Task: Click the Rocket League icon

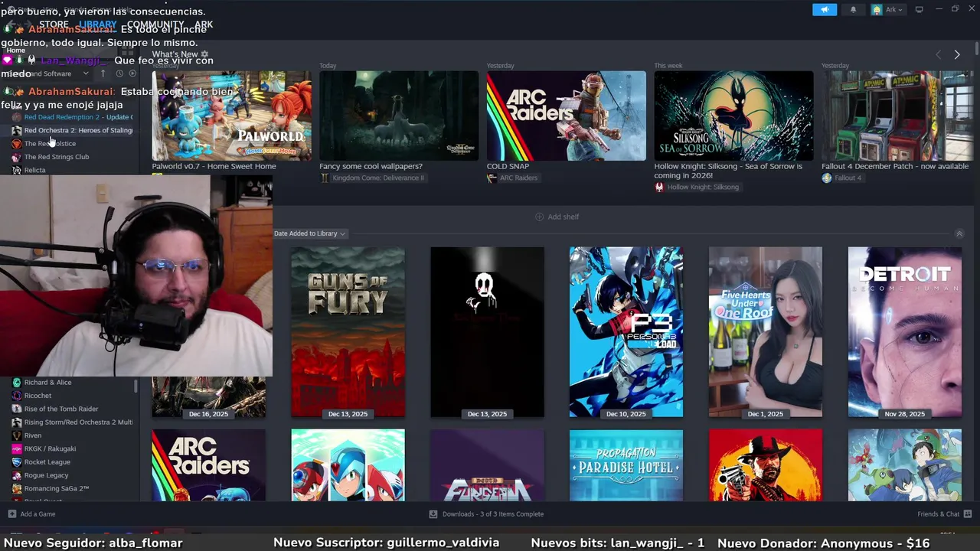Action: click(x=17, y=462)
